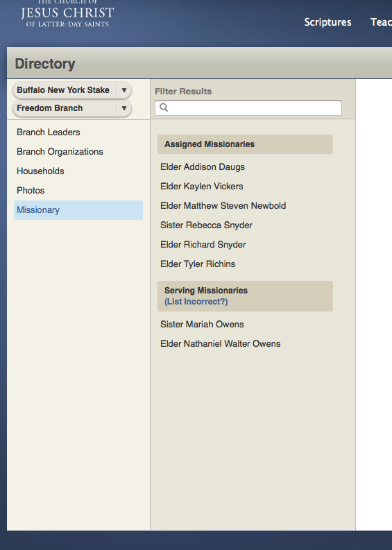The height and width of the screenshot is (550, 392).
Task: Select Branch Leaders in sidebar
Action: 49,132
